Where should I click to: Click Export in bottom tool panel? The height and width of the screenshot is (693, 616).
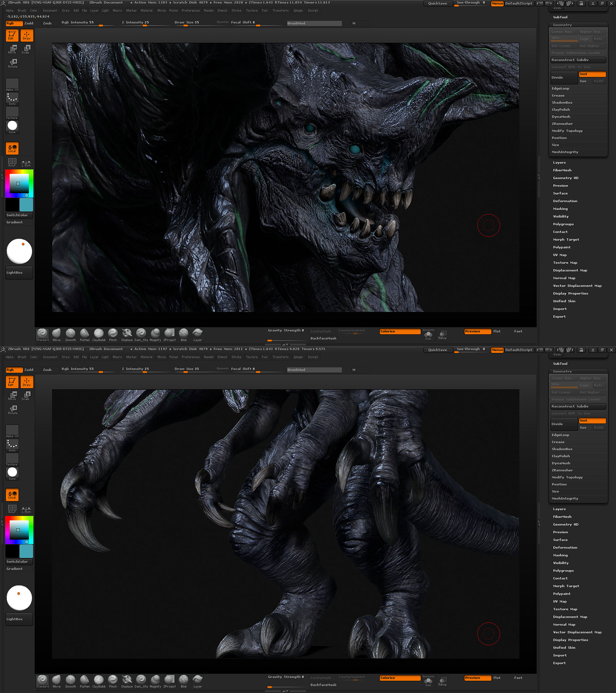pos(559,663)
